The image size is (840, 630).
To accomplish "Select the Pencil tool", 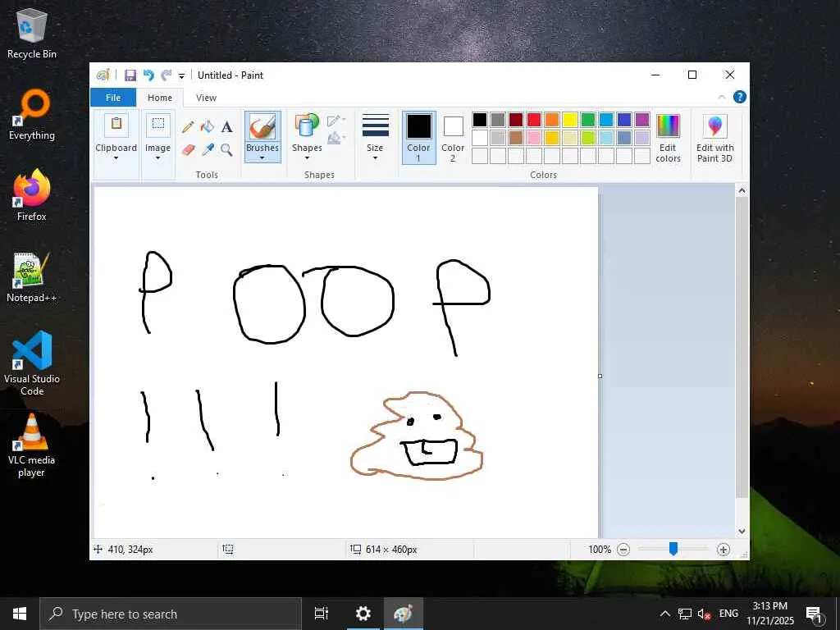I will point(188,127).
